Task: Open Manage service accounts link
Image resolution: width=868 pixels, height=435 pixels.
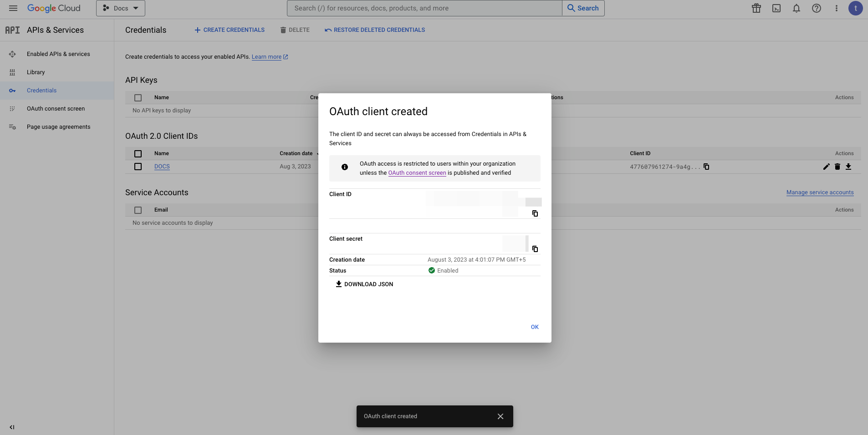Action: [x=820, y=192]
